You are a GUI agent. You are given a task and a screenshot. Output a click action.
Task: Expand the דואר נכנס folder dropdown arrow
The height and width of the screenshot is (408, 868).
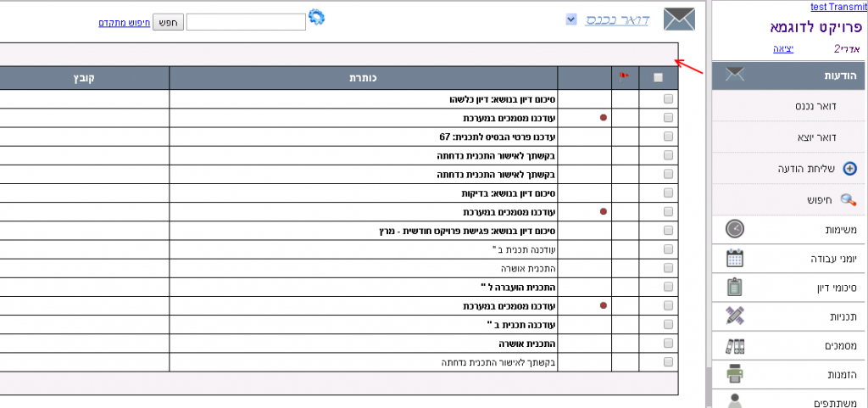(571, 19)
